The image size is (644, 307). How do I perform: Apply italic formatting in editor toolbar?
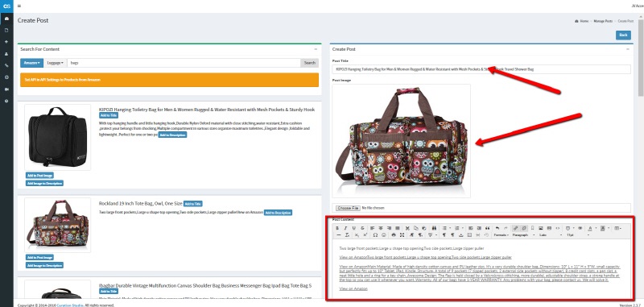(346, 228)
